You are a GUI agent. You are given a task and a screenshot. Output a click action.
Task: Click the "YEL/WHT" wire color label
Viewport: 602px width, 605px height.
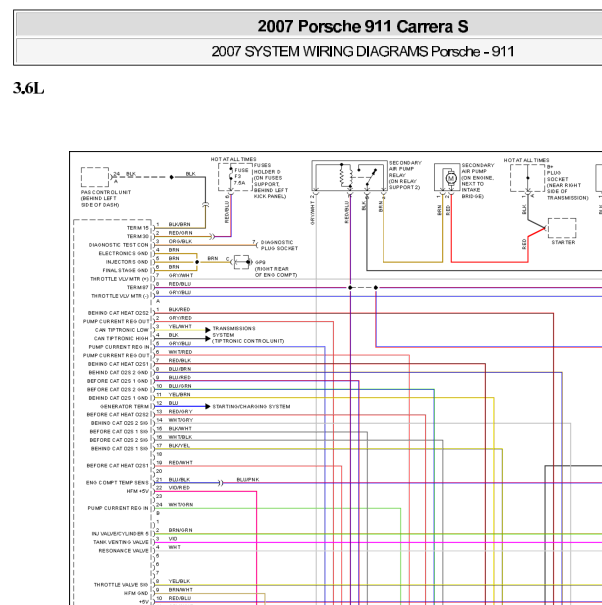180,326
